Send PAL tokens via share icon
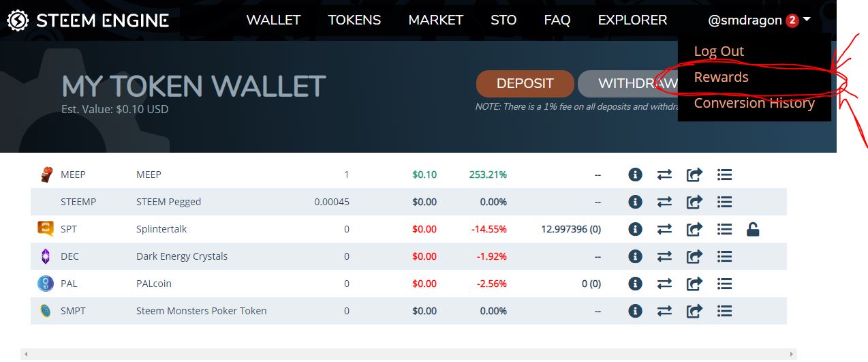 (x=694, y=284)
